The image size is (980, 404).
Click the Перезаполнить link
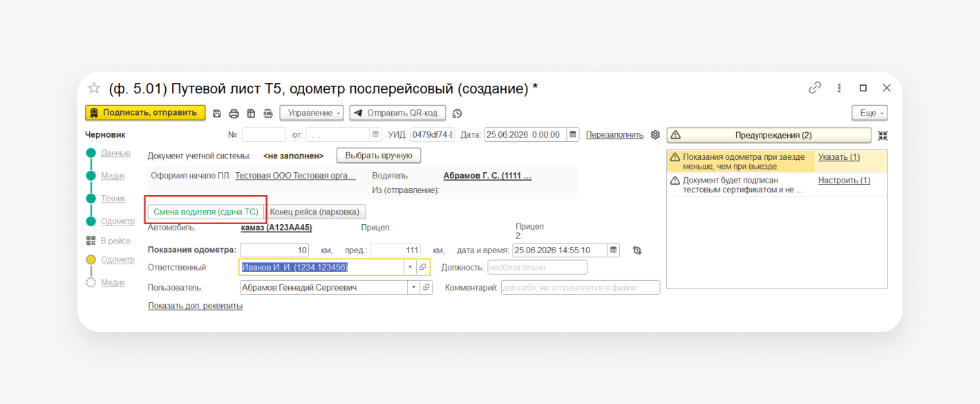point(614,135)
